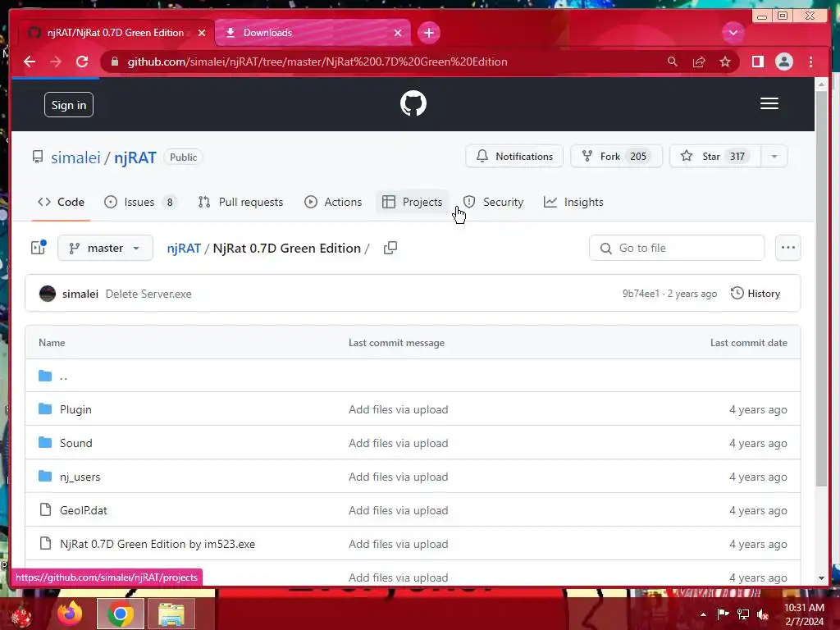Open the Insights tab

573,202
